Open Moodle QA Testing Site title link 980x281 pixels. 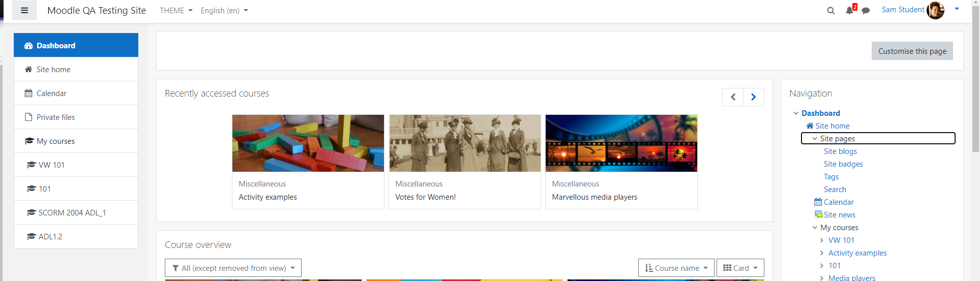tap(97, 10)
